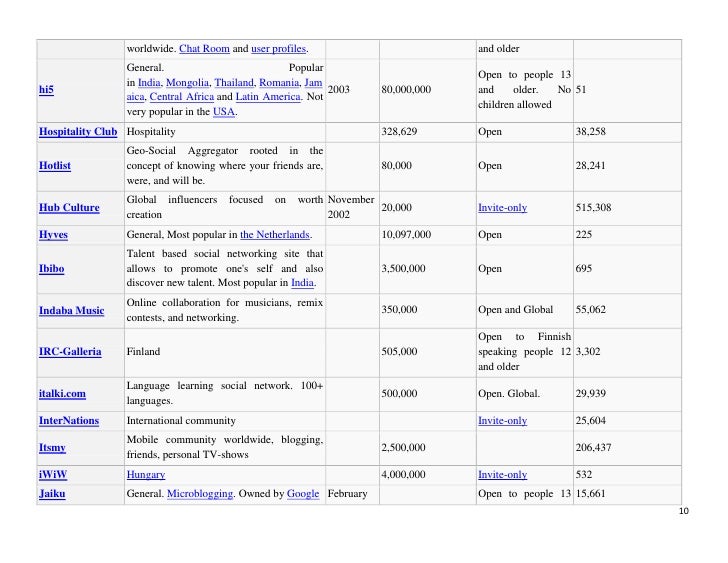Viewport: 728px width, 563px height.
Task: Select the 28,241 ranking value
Action: (x=591, y=166)
